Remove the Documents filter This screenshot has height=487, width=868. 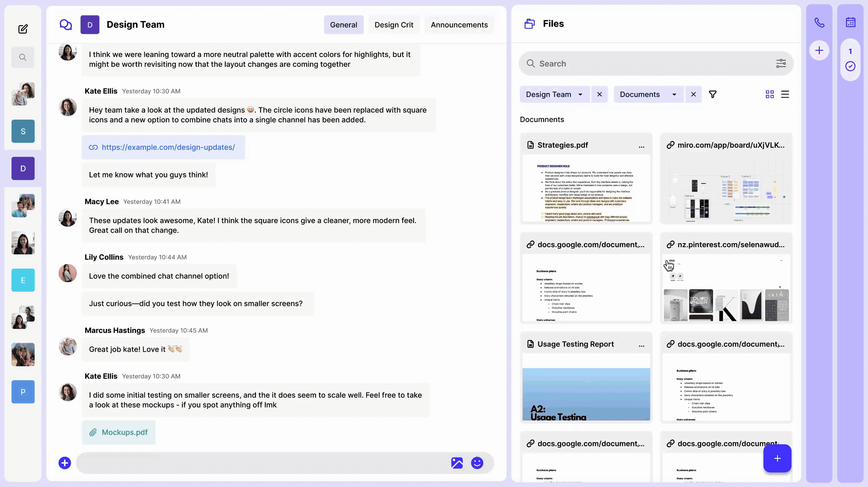pyautogui.click(x=693, y=94)
